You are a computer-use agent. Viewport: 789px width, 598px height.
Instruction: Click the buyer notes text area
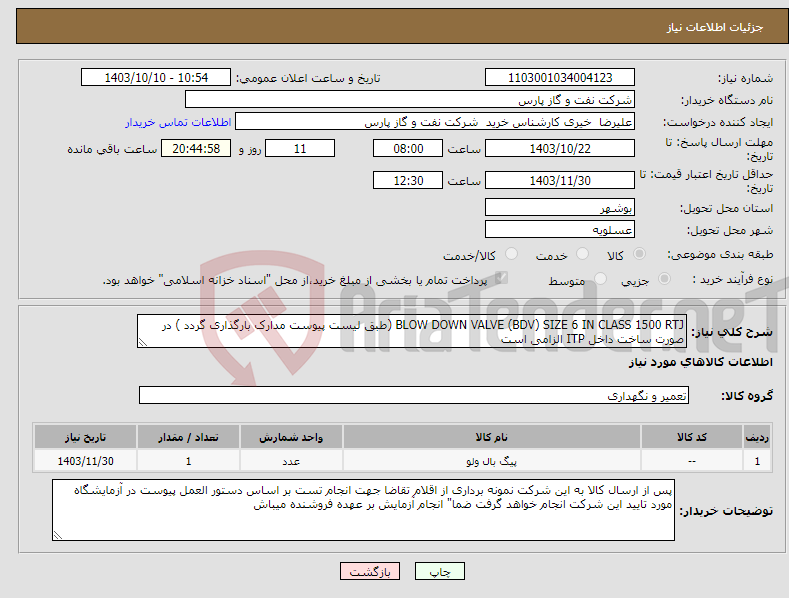363,510
